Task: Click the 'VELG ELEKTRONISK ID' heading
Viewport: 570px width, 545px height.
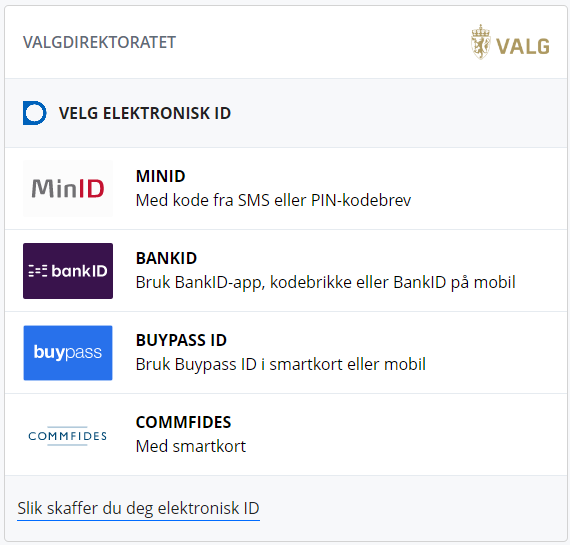Action: click(145, 113)
